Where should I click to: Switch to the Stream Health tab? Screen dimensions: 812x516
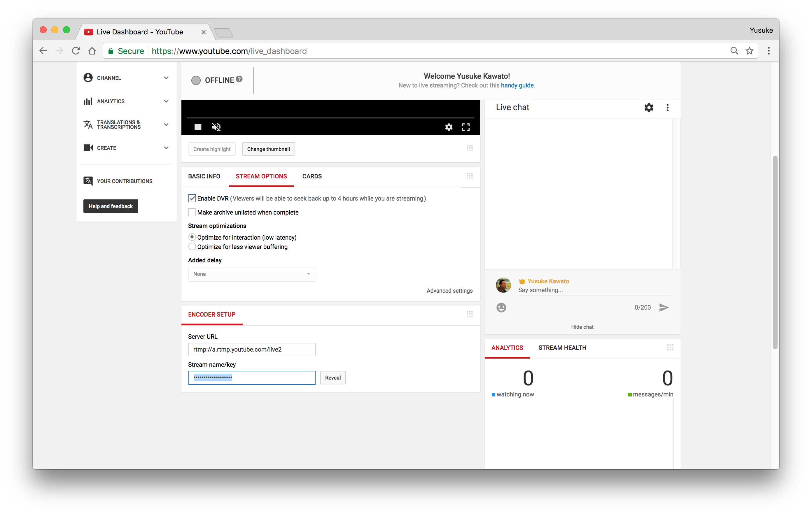(x=562, y=347)
